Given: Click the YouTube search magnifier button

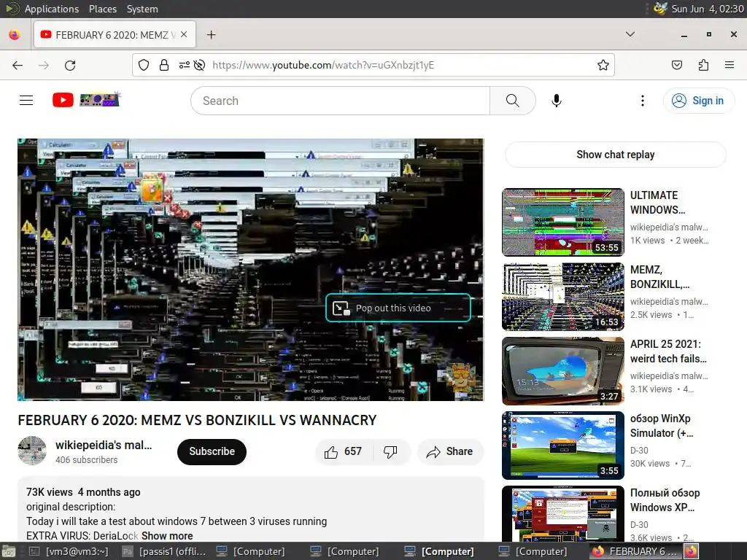Looking at the screenshot, I should coord(513,101).
